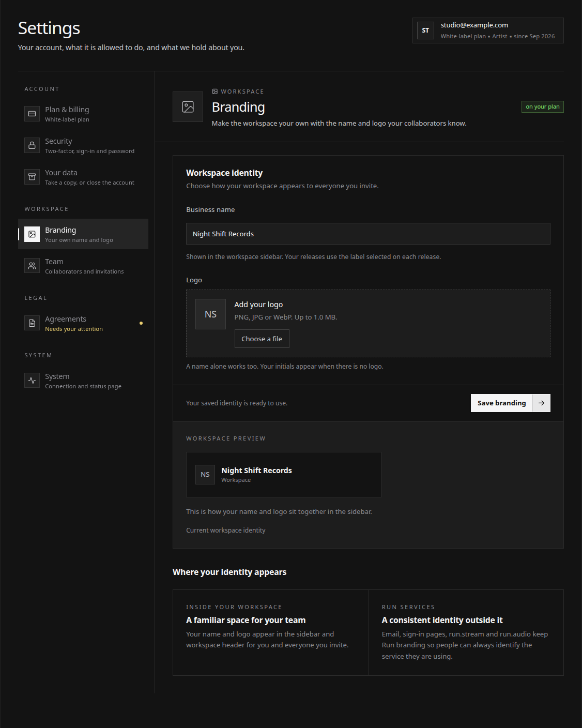The height and width of the screenshot is (728, 582).
Task: Open Plan & billing settings
Action: point(83,114)
